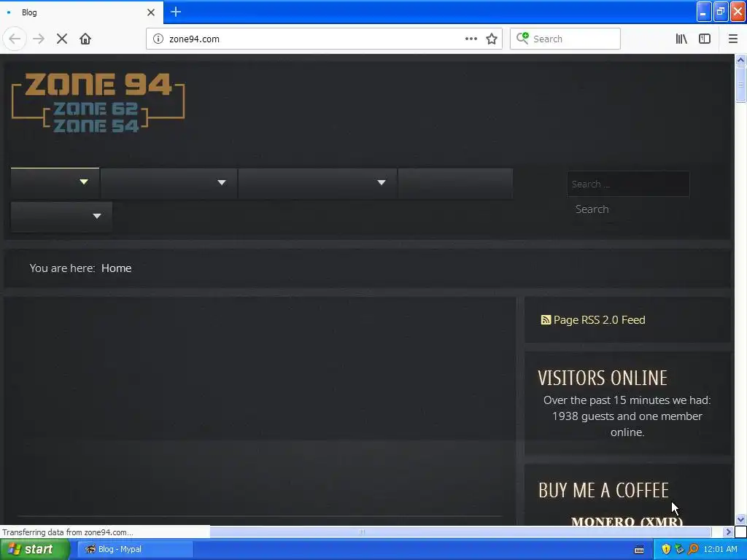This screenshot has height=560, width=747.
Task: Click the visitors online guest count text
Action: pyautogui.click(x=627, y=416)
